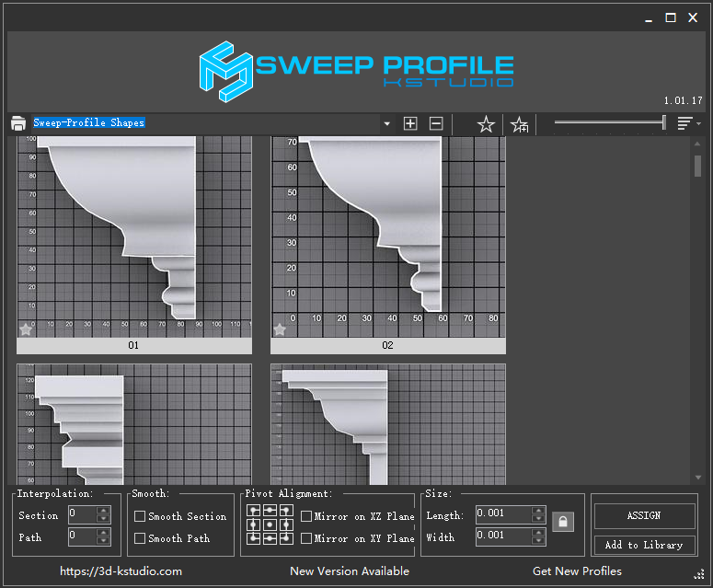
Task: Click the minus icon to remove a category
Action: coord(436,123)
